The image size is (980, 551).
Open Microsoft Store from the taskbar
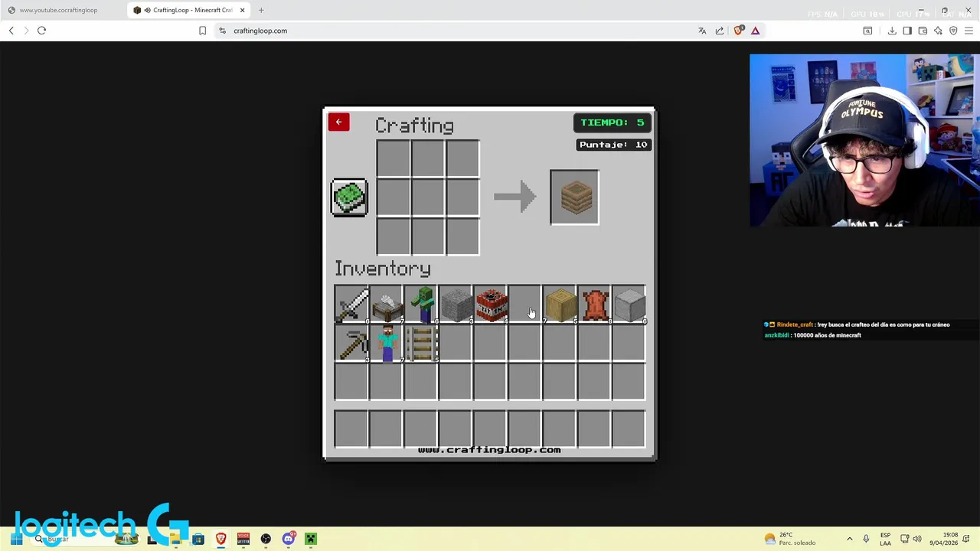pyautogui.click(x=198, y=539)
